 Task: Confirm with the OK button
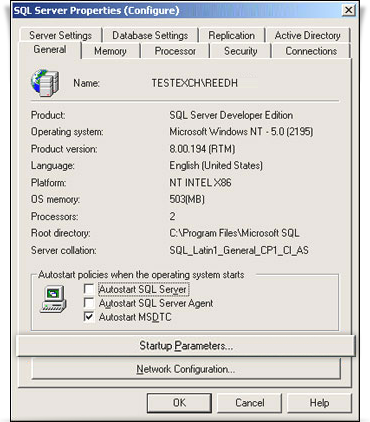pos(179,403)
